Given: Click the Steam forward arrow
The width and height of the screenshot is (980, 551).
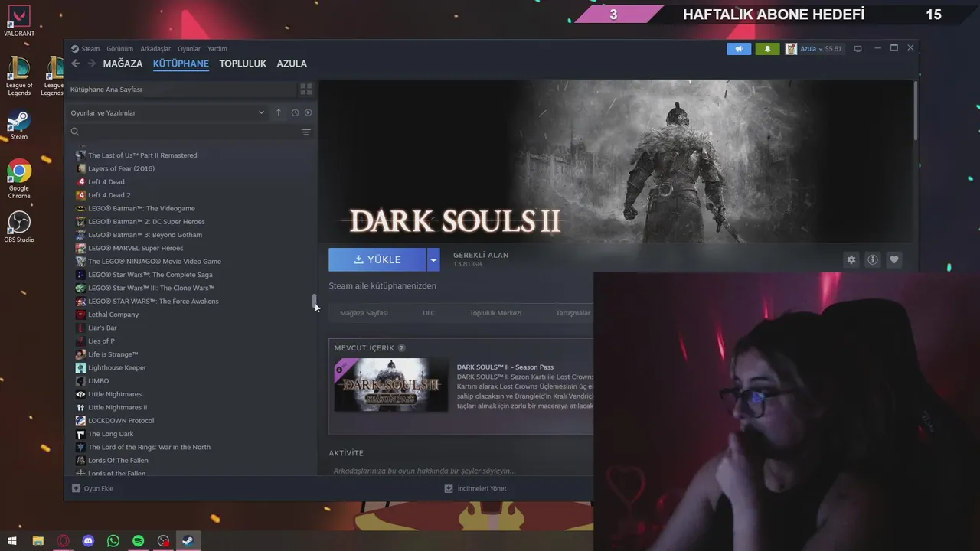Looking at the screenshot, I should 92,64.
